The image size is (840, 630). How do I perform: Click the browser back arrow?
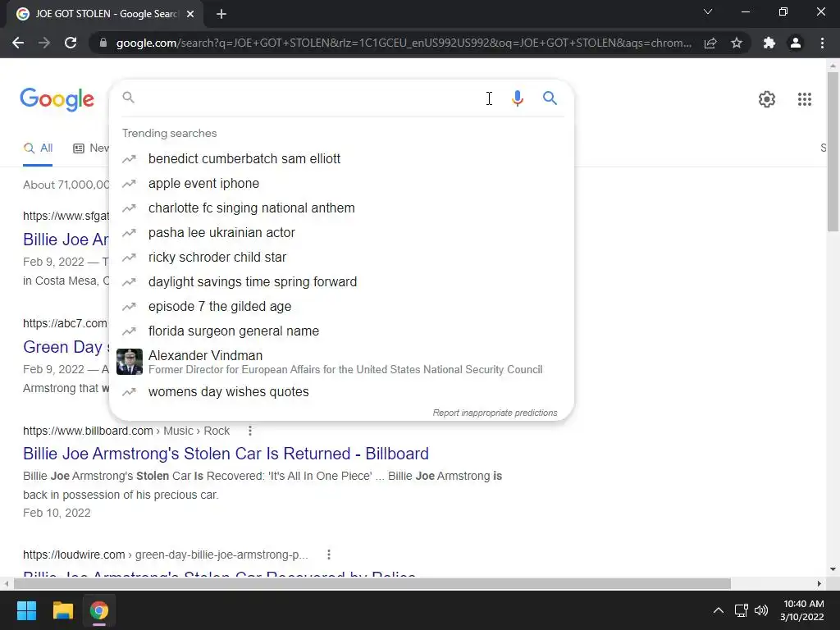pyautogui.click(x=18, y=43)
